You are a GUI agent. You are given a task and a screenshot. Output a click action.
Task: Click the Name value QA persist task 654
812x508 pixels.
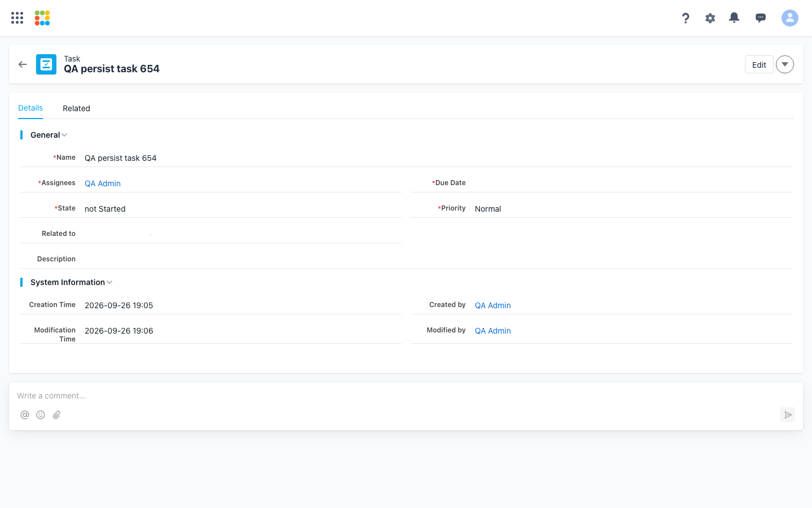pyautogui.click(x=121, y=158)
